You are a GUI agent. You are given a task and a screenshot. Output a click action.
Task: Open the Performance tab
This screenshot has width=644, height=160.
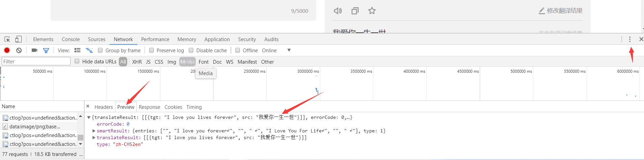coord(155,39)
